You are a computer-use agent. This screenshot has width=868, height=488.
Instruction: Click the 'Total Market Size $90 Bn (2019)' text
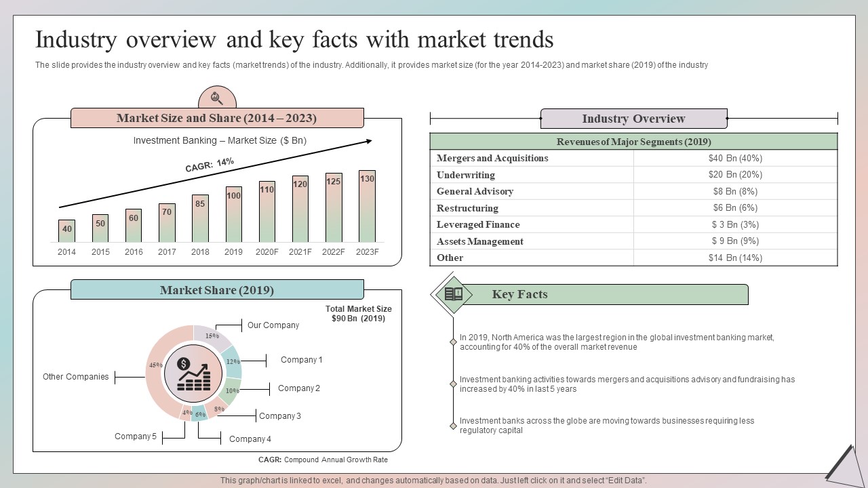(358, 314)
